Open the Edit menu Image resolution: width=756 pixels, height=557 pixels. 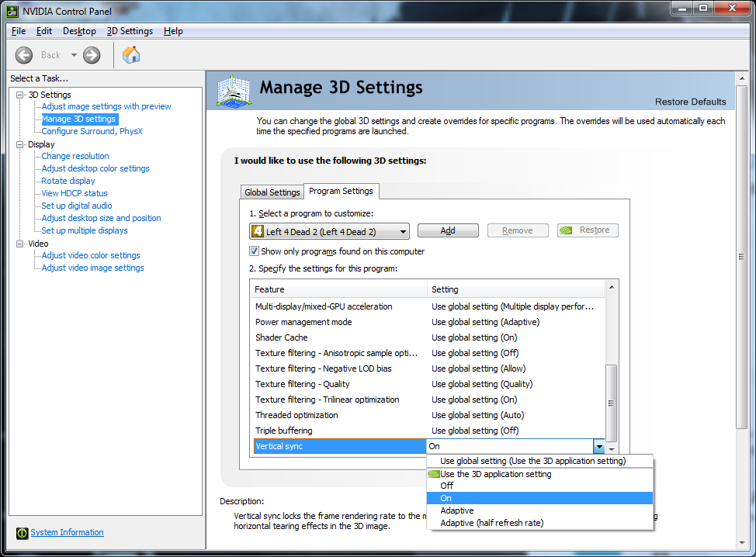(x=44, y=31)
